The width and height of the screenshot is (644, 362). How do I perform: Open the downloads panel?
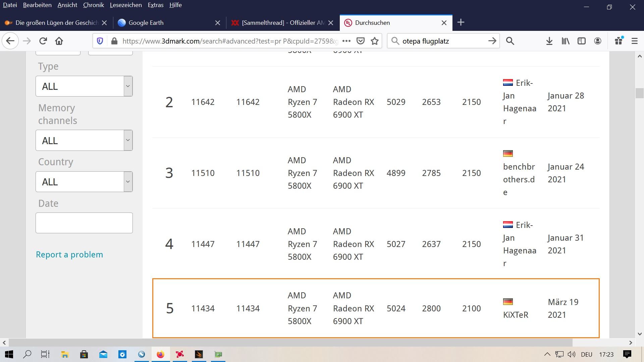pyautogui.click(x=549, y=41)
